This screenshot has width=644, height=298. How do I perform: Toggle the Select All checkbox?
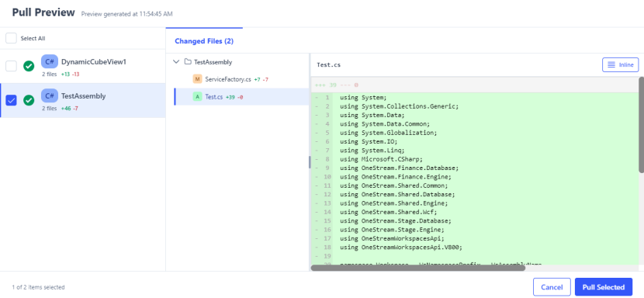11,38
